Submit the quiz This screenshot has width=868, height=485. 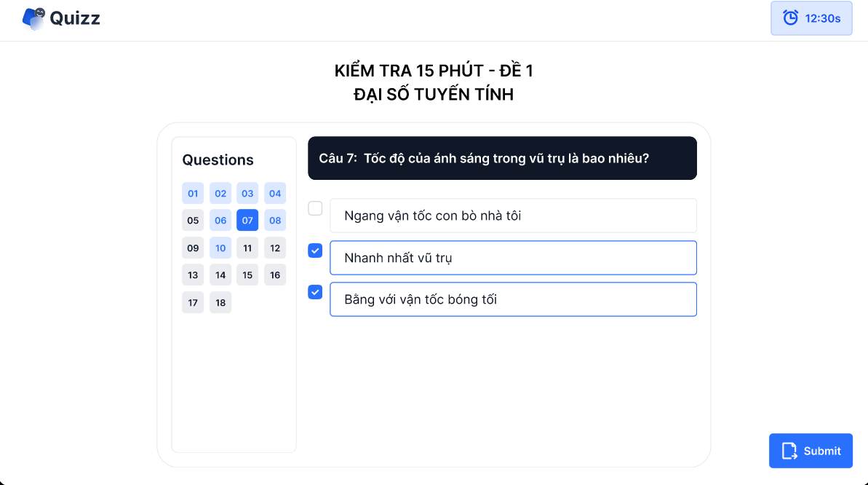(x=811, y=451)
